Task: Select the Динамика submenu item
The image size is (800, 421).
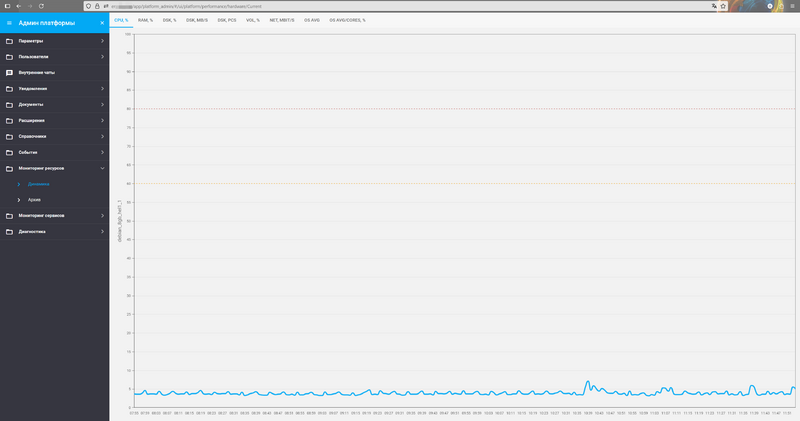Action: (x=38, y=184)
